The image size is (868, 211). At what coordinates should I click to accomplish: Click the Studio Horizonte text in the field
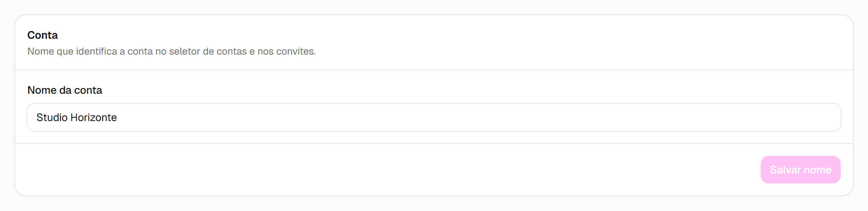77,118
